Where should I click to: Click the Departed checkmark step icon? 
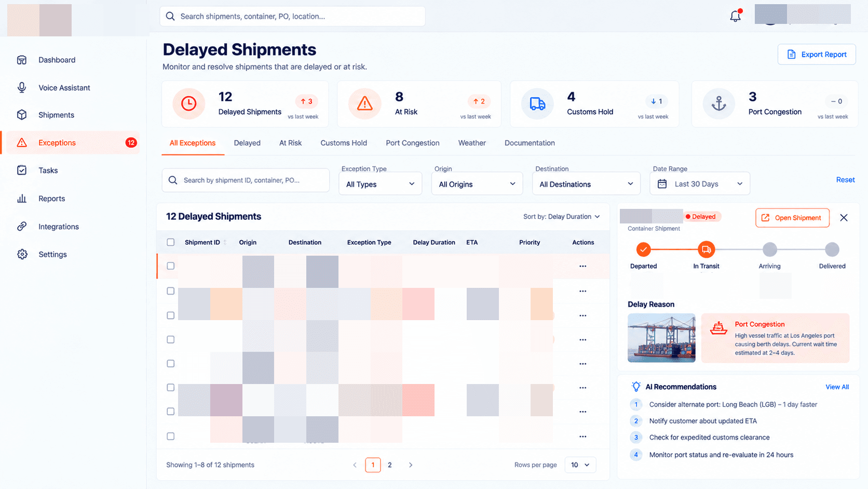(x=643, y=249)
